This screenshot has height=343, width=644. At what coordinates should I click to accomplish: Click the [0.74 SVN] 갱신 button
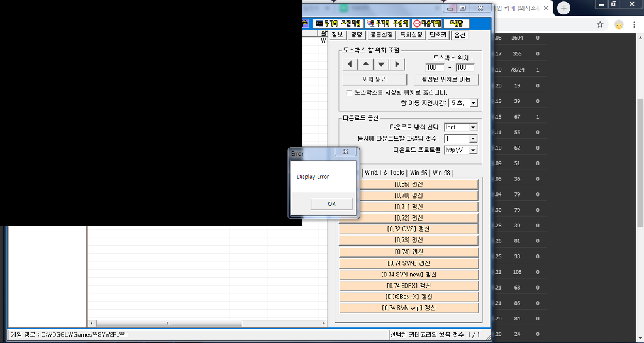tap(409, 263)
